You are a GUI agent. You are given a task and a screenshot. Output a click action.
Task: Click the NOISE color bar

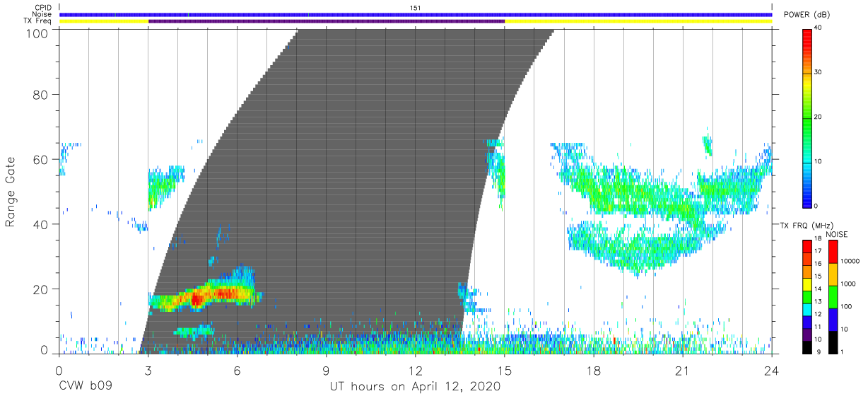pos(833,296)
